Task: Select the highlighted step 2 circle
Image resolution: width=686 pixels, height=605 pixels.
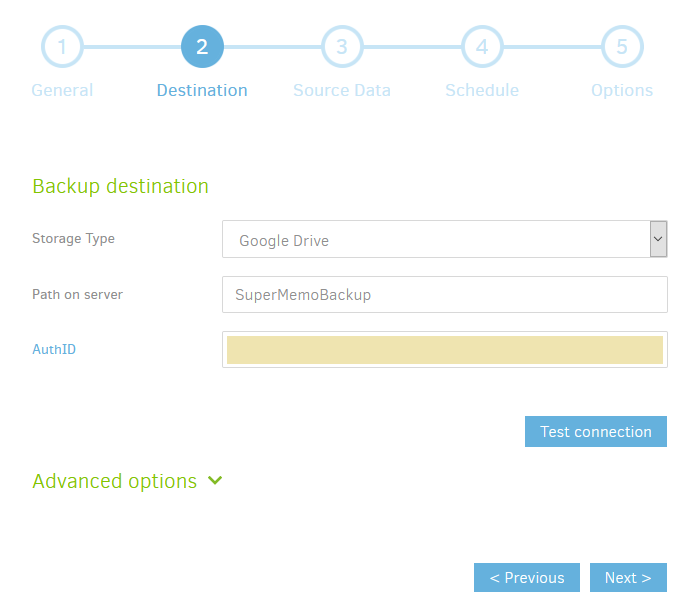Action: click(x=202, y=46)
